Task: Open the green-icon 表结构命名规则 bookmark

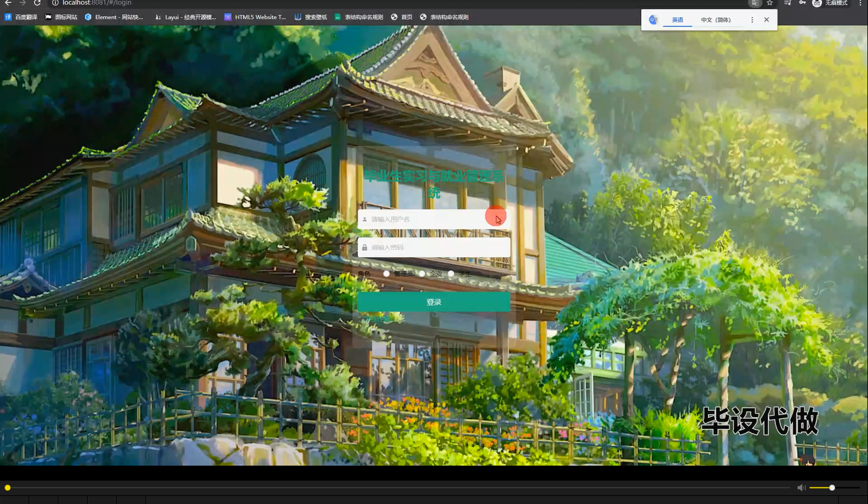Action: 359,17
